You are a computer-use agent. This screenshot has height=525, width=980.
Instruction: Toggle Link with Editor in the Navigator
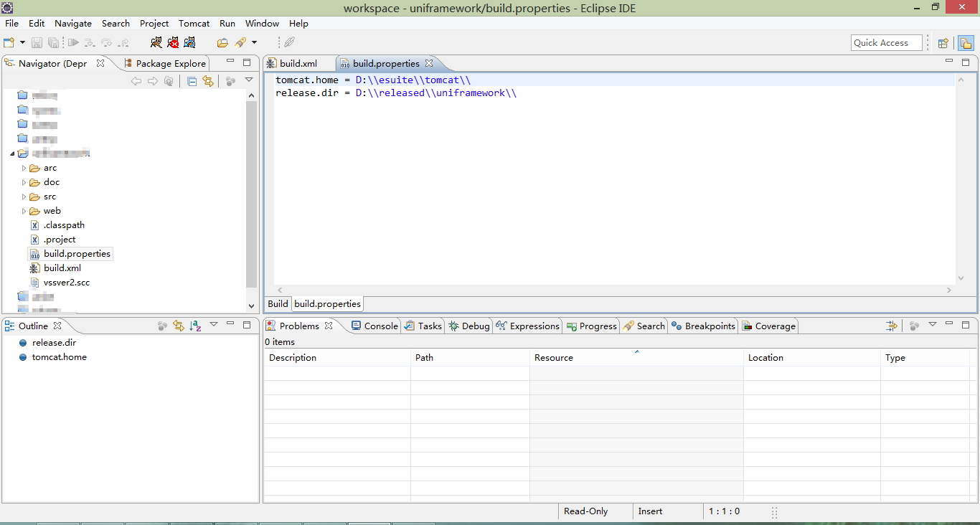pyautogui.click(x=208, y=82)
